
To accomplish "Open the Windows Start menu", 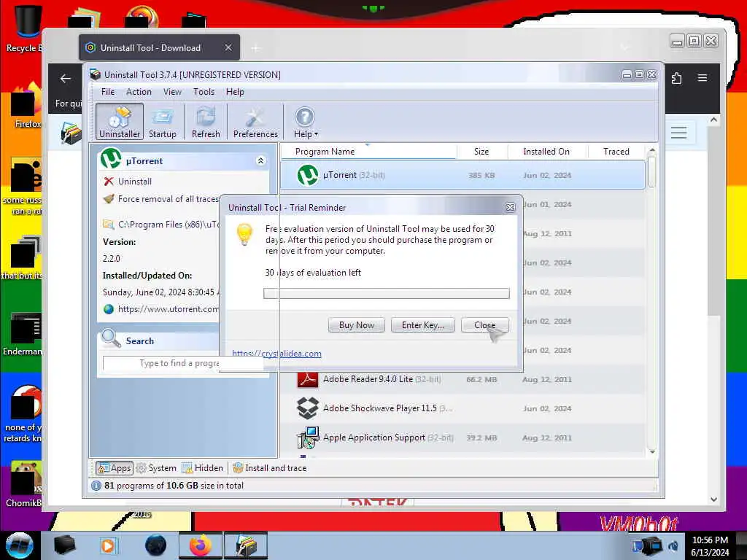I will pyautogui.click(x=19, y=545).
